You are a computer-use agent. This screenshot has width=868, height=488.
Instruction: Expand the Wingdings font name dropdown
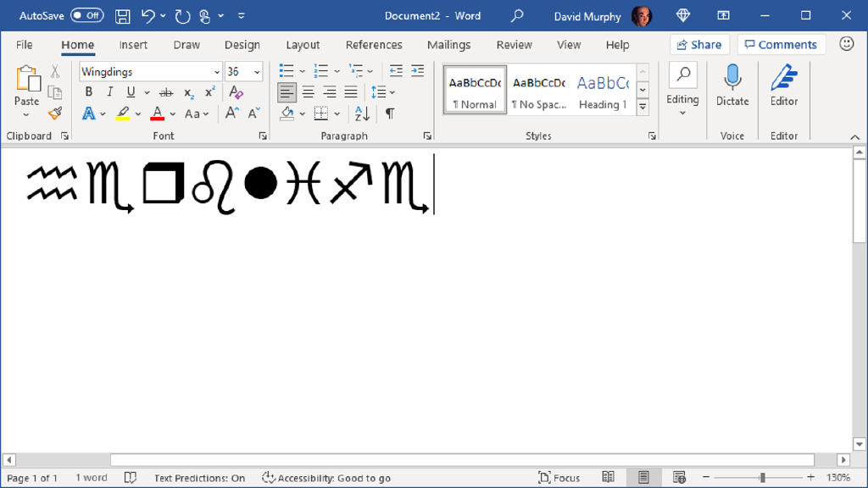pos(217,72)
